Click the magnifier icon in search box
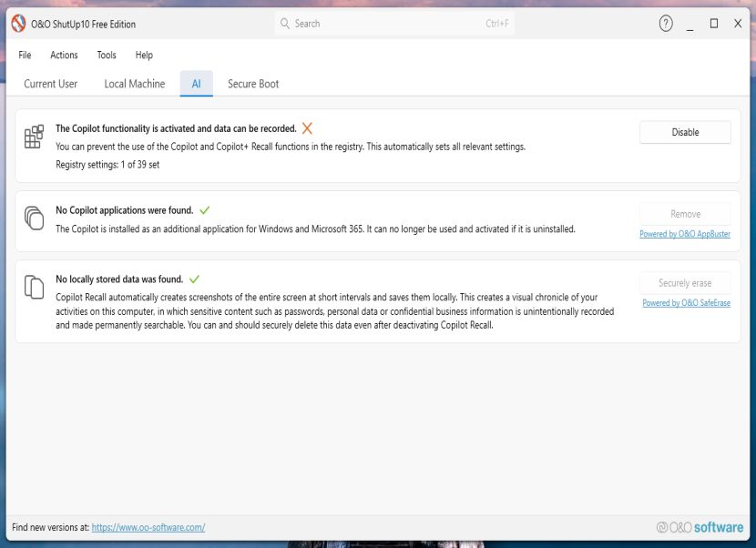This screenshot has width=756, height=548. (x=285, y=23)
